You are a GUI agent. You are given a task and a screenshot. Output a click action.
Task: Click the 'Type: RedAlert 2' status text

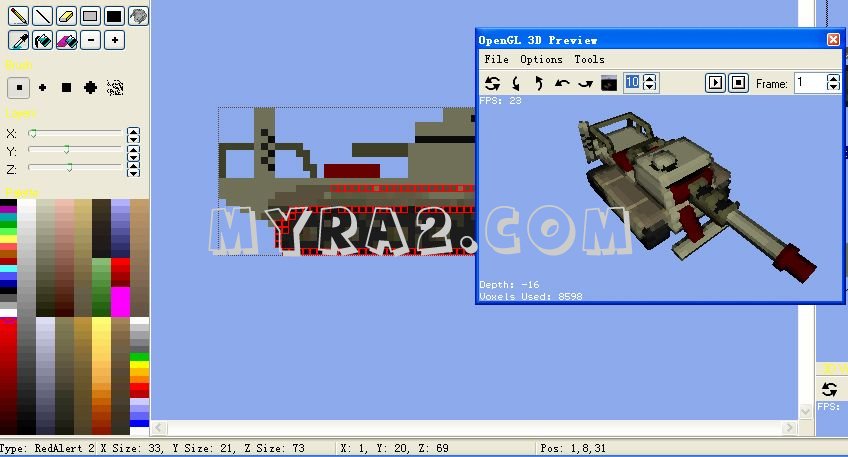(47, 448)
